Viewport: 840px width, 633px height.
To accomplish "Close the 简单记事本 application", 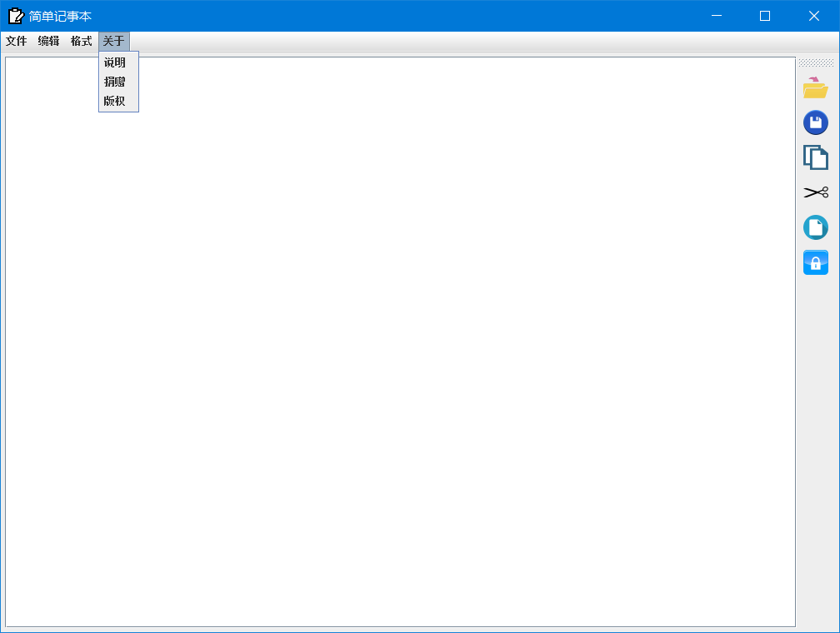I will [x=813, y=16].
